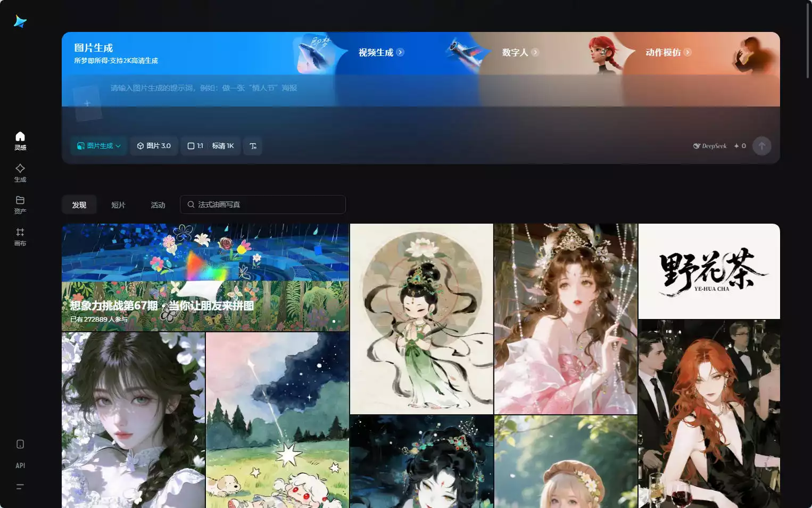Open the 1:1 aspect ratio selector
Image resolution: width=812 pixels, height=508 pixels.
click(x=195, y=146)
